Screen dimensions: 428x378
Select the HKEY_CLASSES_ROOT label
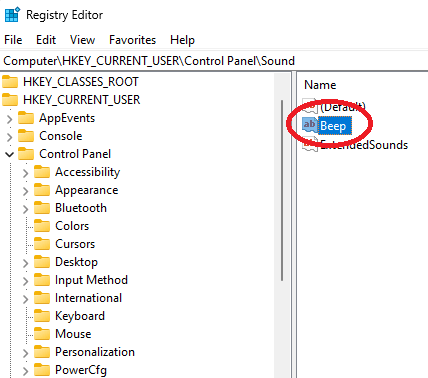(x=81, y=82)
